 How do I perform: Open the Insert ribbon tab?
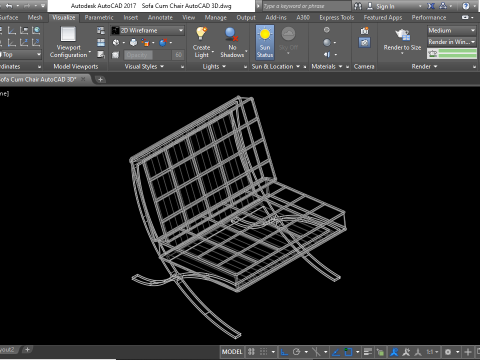131,17
